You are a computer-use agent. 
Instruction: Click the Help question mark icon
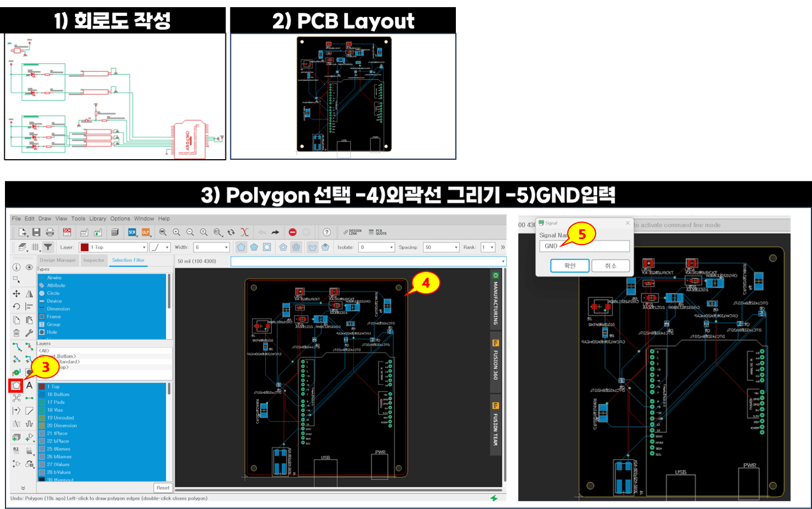(326, 232)
